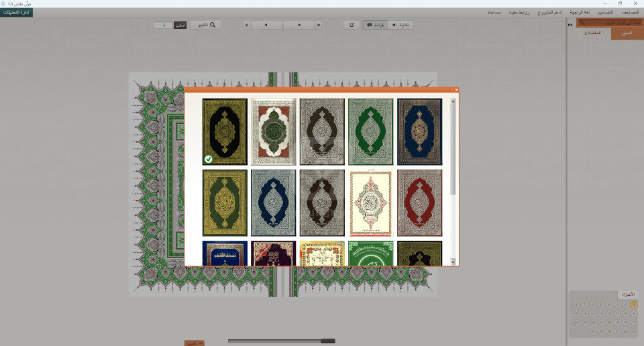This screenshot has width=644, height=346.
Task: Open the لغة الواجهة menu
Action: pos(580,12)
